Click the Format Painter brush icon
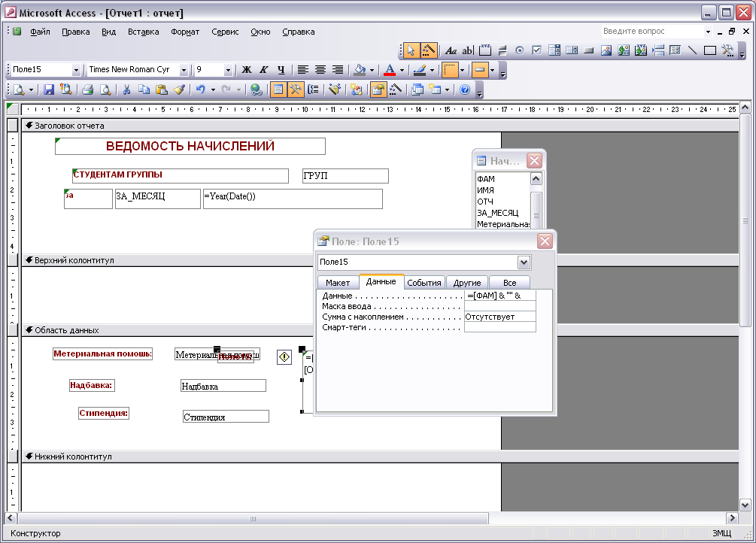 (x=179, y=89)
